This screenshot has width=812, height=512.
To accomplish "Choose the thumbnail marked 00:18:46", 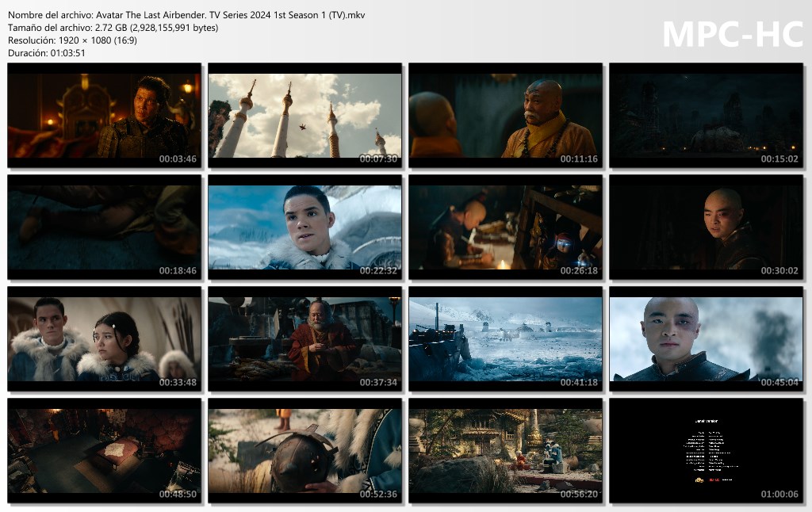I will point(104,227).
